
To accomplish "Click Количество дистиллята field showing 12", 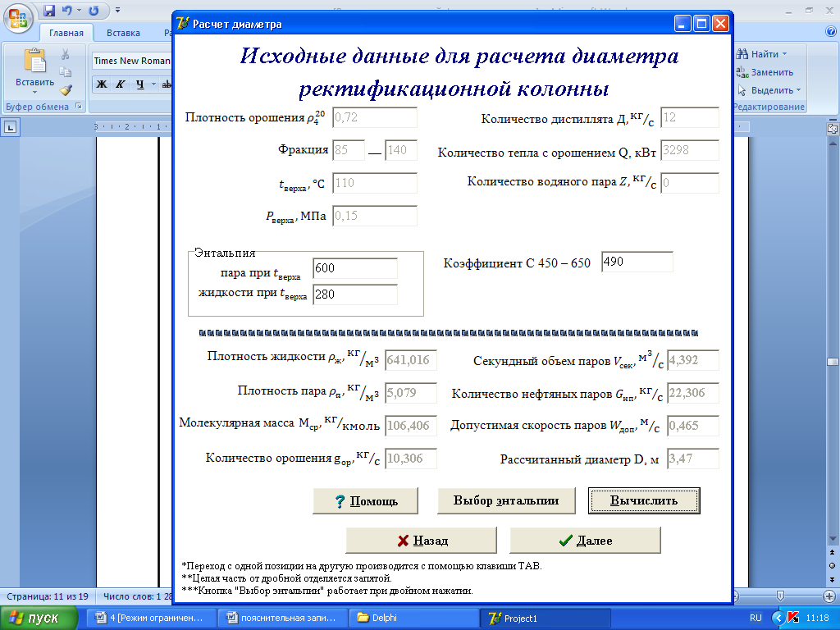I will pos(689,117).
